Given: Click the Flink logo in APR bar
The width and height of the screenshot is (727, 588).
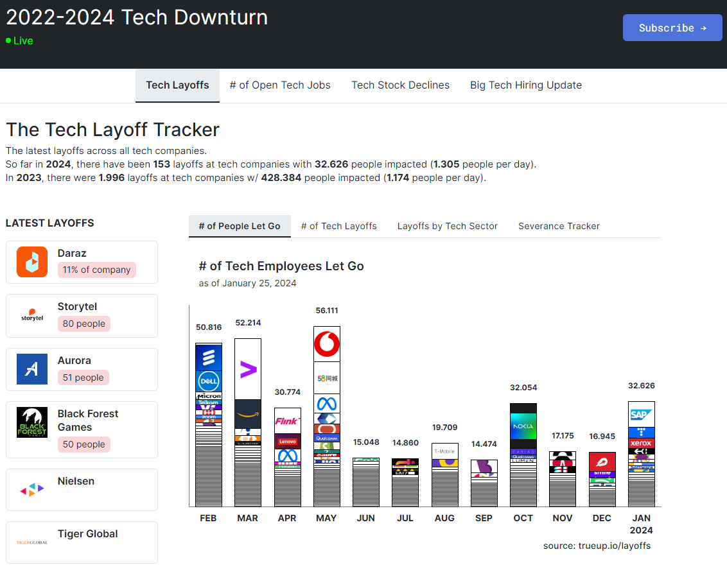Looking at the screenshot, I should [288, 420].
